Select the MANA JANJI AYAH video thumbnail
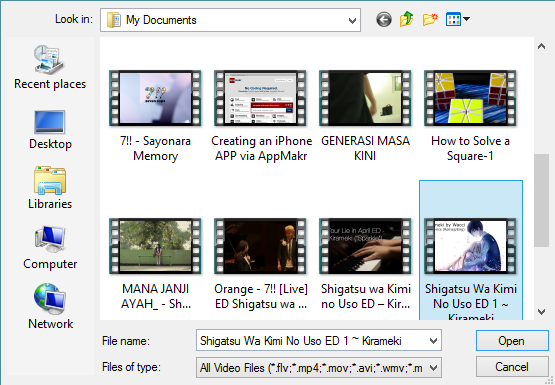The height and width of the screenshot is (385, 555). 155,246
